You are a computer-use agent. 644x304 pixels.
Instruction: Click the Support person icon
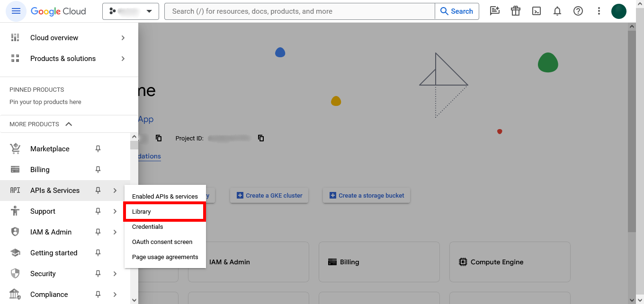[15, 211]
